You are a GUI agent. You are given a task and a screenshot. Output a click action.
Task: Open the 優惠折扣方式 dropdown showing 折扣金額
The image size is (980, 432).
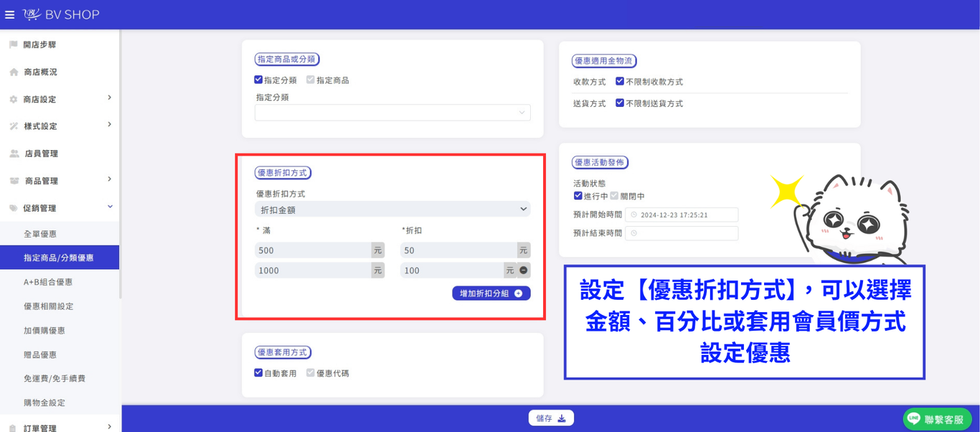pyautogui.click(x=392, y=210)
